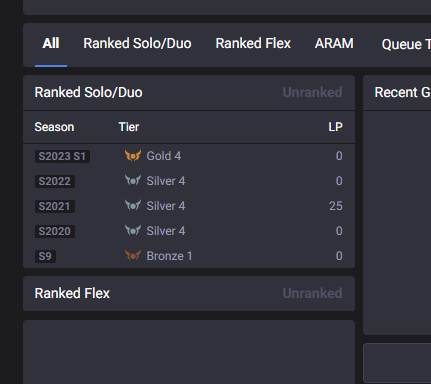Image resolution: width=431 pixels, height=384 pixels.
Task: Expand the Ranked Flex panel header
Action: tap(189, 293)
